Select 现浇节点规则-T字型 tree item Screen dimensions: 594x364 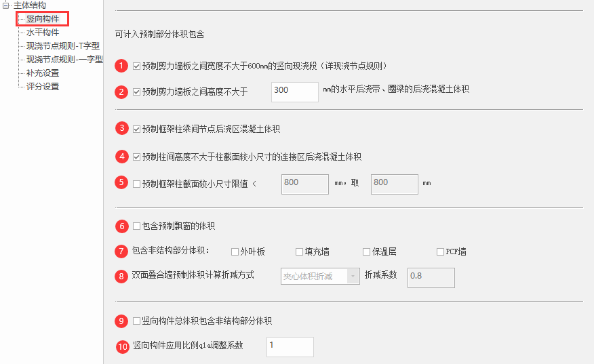[62, 46]
